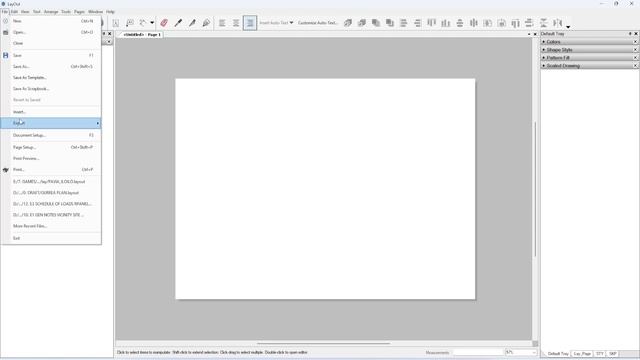
Task: Click Send Backward arrange icon
Action: point(376,23)
